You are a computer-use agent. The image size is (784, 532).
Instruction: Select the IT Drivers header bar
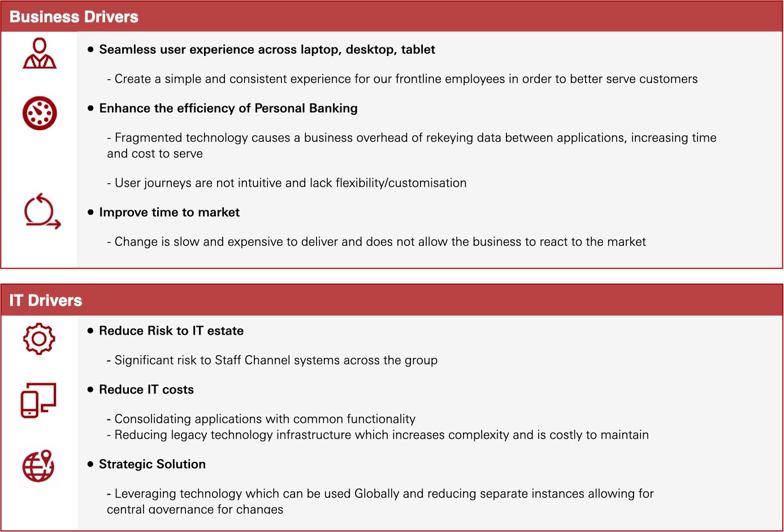point(392,300)
